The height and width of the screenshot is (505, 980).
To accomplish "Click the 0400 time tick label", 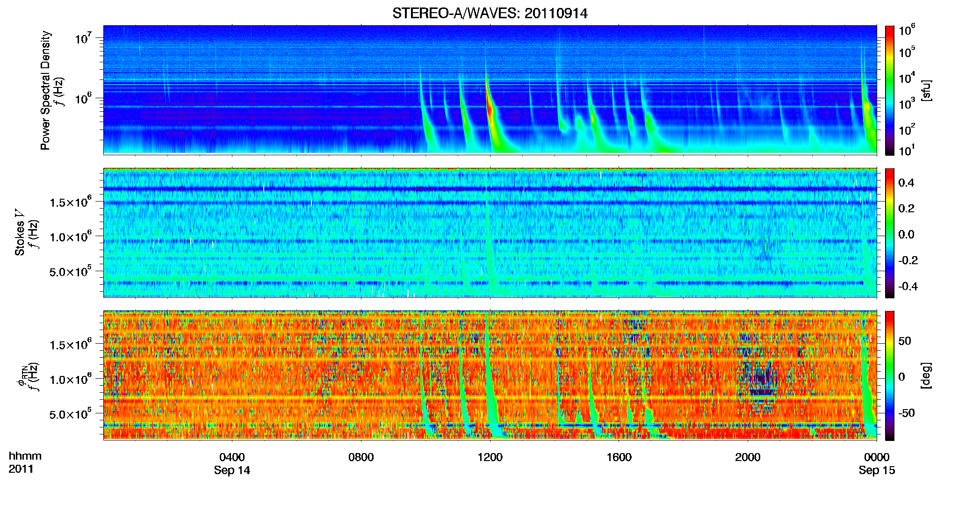I will (232, 457).
